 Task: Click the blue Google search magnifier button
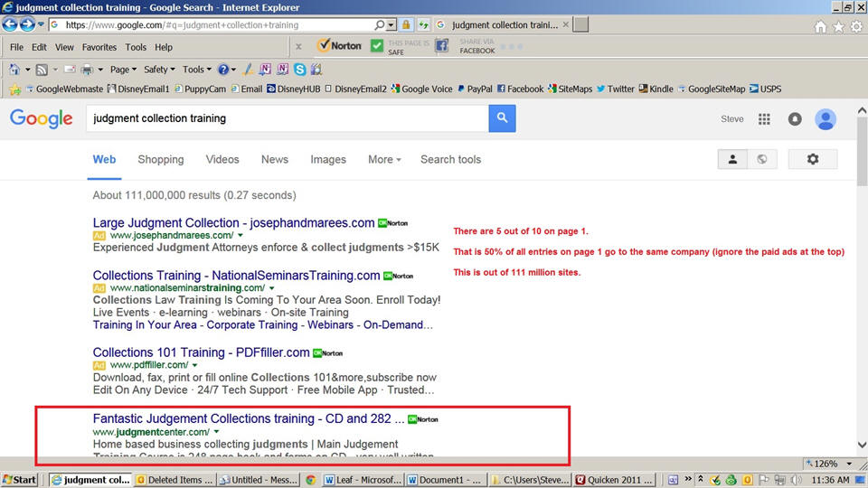point(502,118)
